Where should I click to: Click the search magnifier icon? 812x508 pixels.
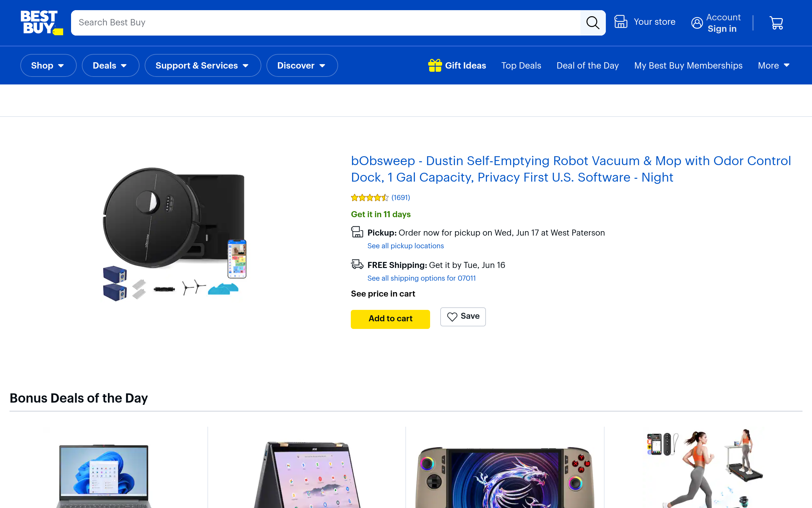click(x=593, y=23)
